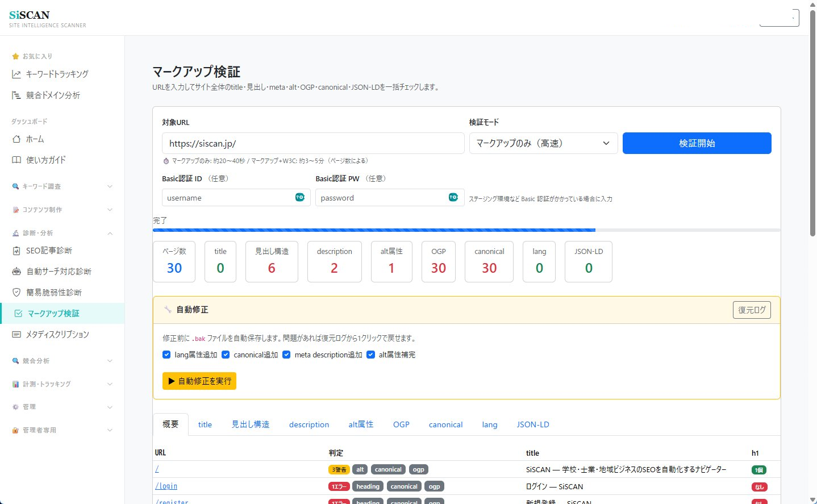The width and height of the screenshot is (817, 504).
Task: Click the star icon beside お気に入り
Action: pos(15,56)
